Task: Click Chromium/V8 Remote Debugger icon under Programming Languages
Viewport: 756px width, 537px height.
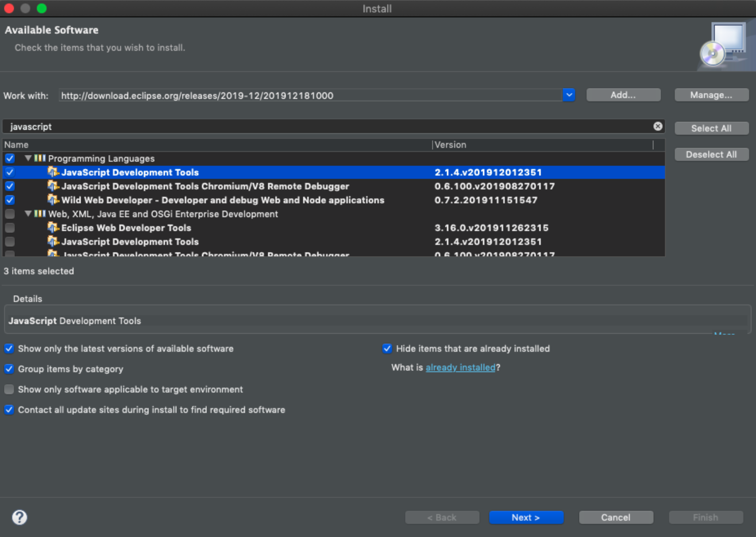Action: [53, 186]
